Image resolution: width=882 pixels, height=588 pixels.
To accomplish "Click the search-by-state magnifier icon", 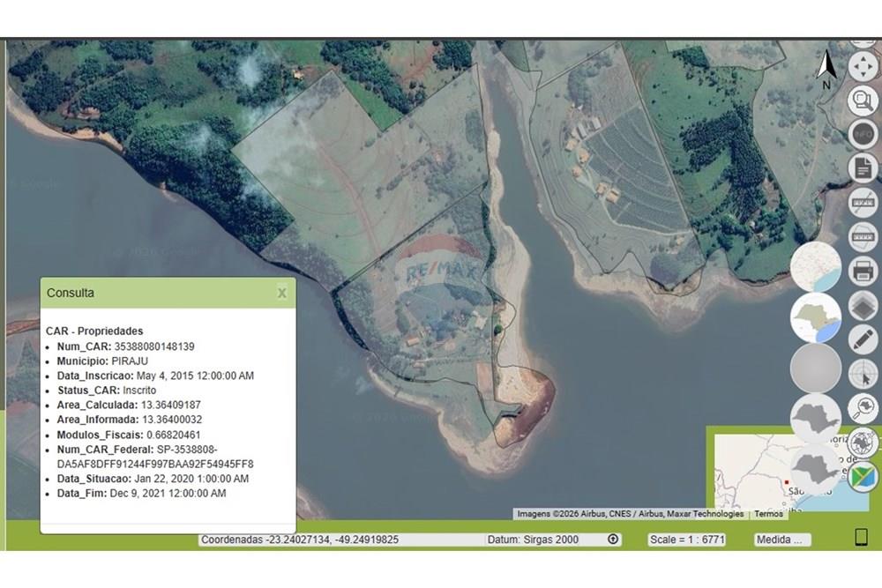I will [x=863, y=408].
